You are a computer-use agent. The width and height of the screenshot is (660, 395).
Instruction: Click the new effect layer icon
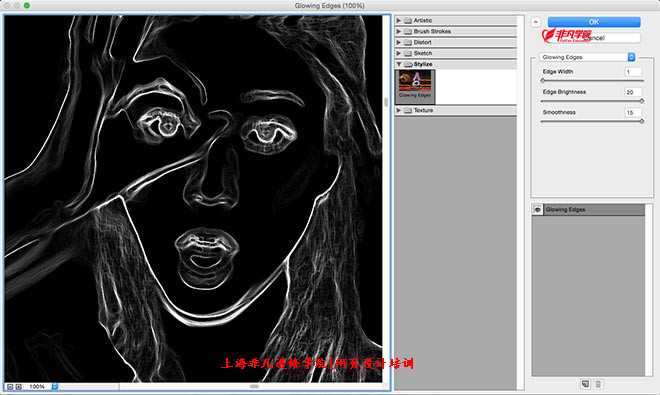pyautogui.click(x=585, y=384)
